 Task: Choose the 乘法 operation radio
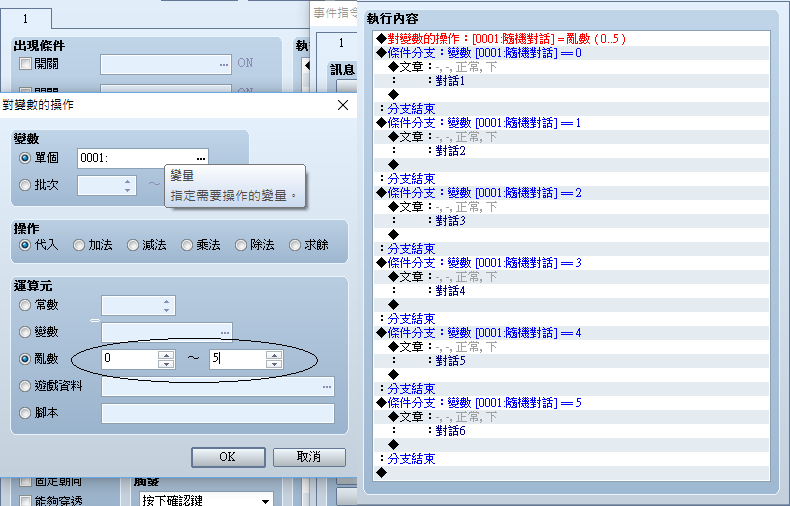(187, 245)
